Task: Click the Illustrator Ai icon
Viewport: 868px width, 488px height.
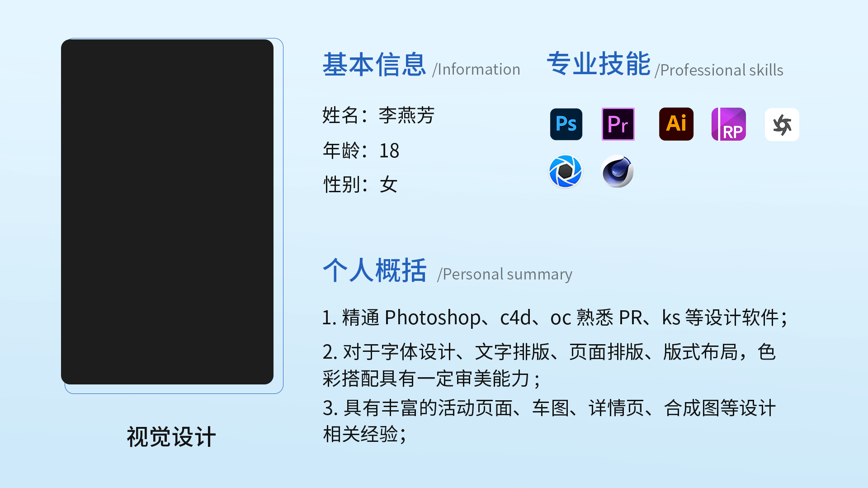Action: click(x=676, y=124)
